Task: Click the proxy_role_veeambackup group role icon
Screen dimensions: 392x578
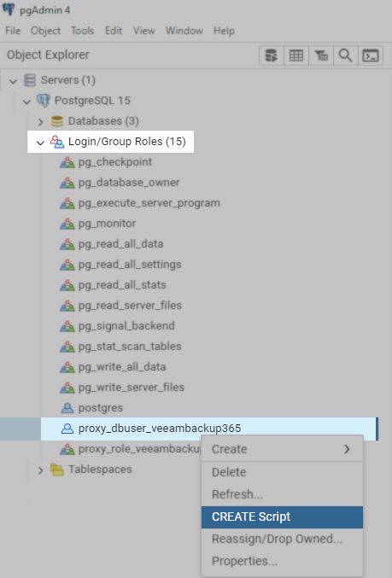Action: (67, 449)
